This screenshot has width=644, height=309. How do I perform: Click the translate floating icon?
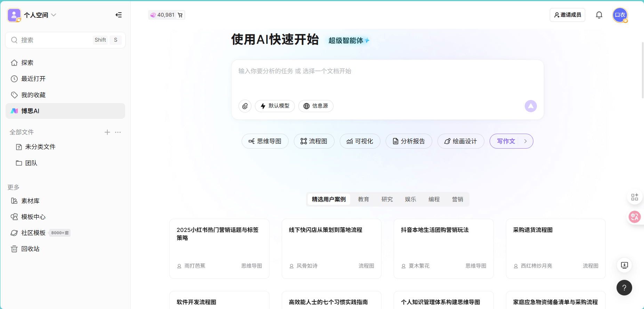[x=635, y=217]
